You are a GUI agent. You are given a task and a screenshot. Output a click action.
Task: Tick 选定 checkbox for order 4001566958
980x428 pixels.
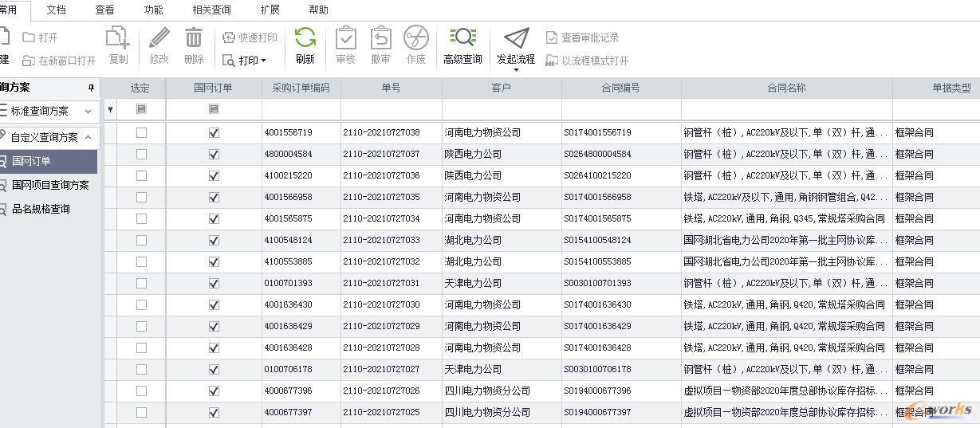tap(141, 197)
